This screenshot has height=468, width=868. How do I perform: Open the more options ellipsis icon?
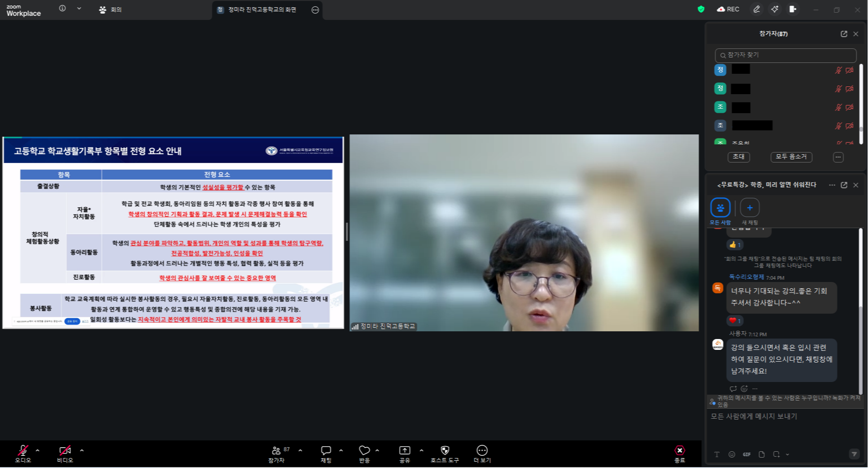(482, 450)
